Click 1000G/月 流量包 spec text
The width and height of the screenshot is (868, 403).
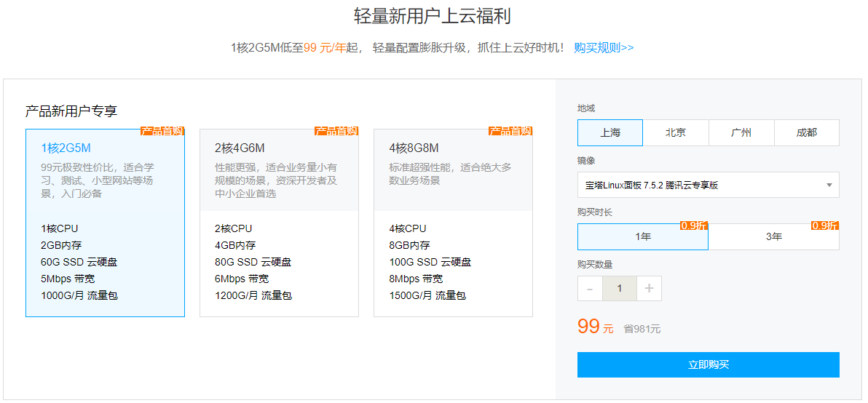(x=79, y=296)
